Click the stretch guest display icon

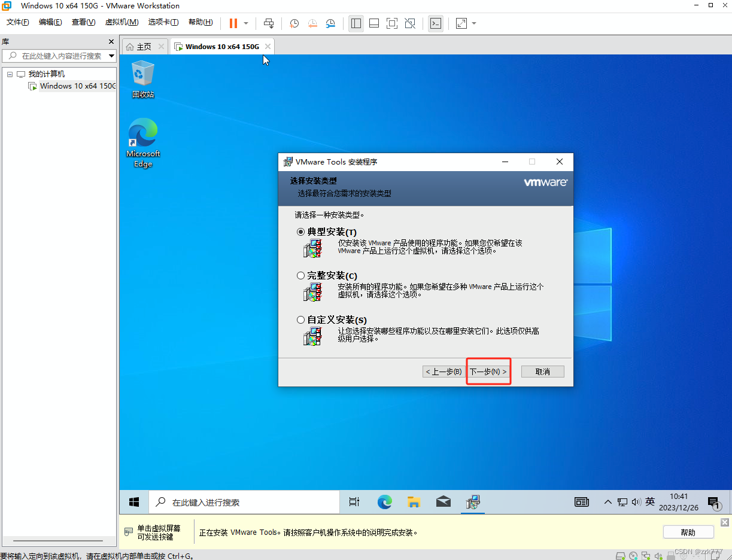click(x=461, y=23)
